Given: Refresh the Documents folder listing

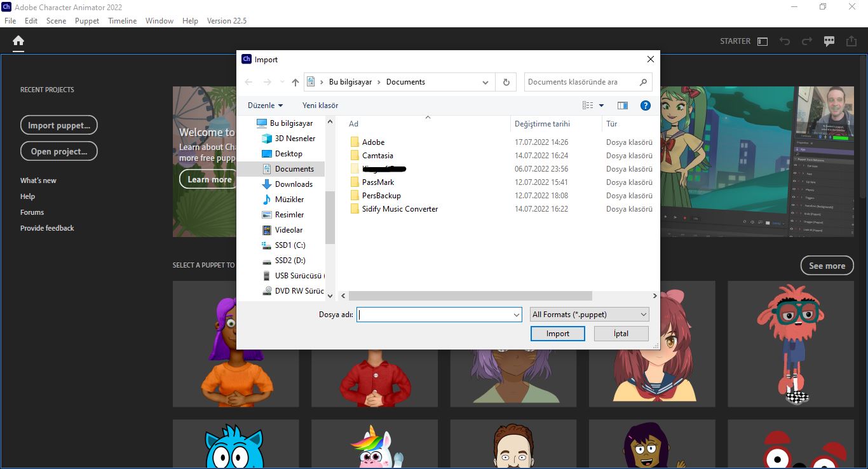Looking at the screenshot, I should click(506, 82).
